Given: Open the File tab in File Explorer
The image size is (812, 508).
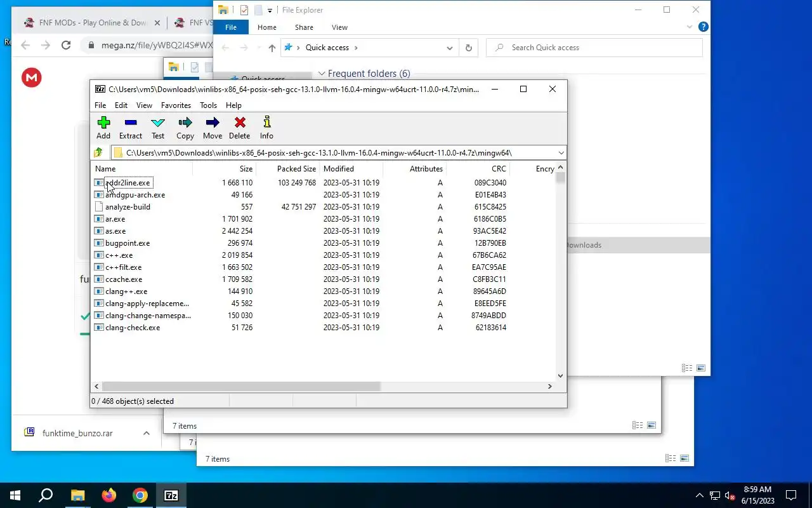Looking at the screenshot, I should tap(231, 27).
